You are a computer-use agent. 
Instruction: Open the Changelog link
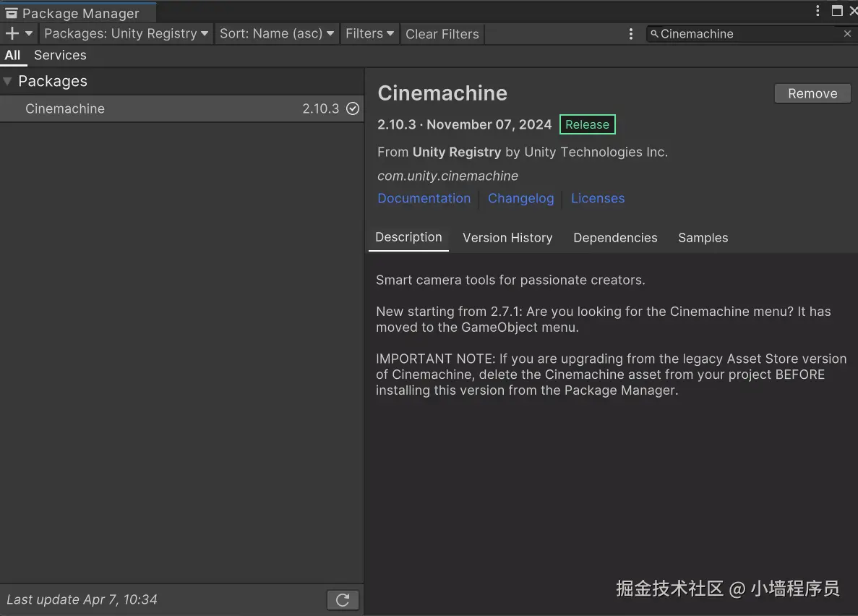[521, 198]
